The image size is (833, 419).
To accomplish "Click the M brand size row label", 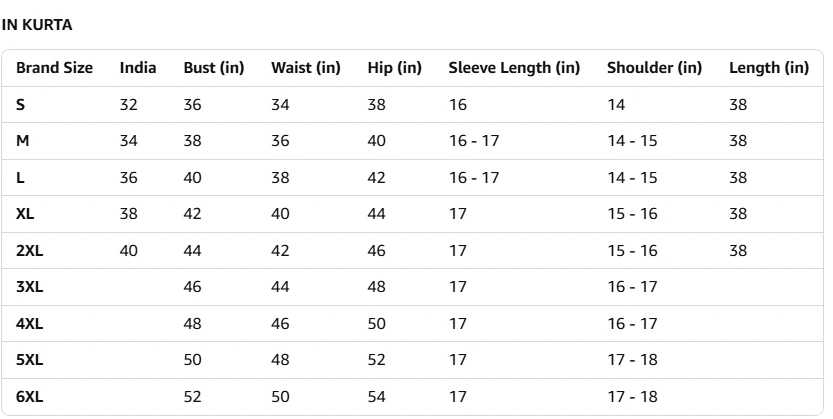I will point(22,141).
